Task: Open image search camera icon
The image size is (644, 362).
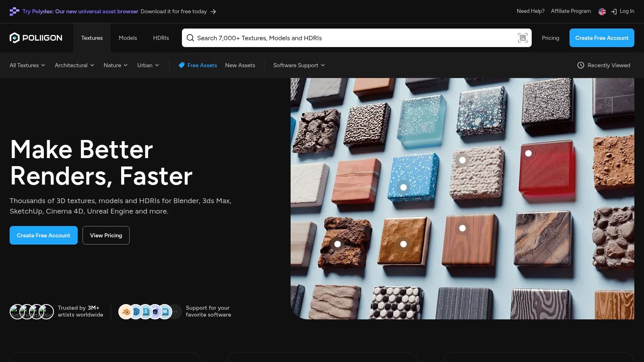Action: point(522,38)
